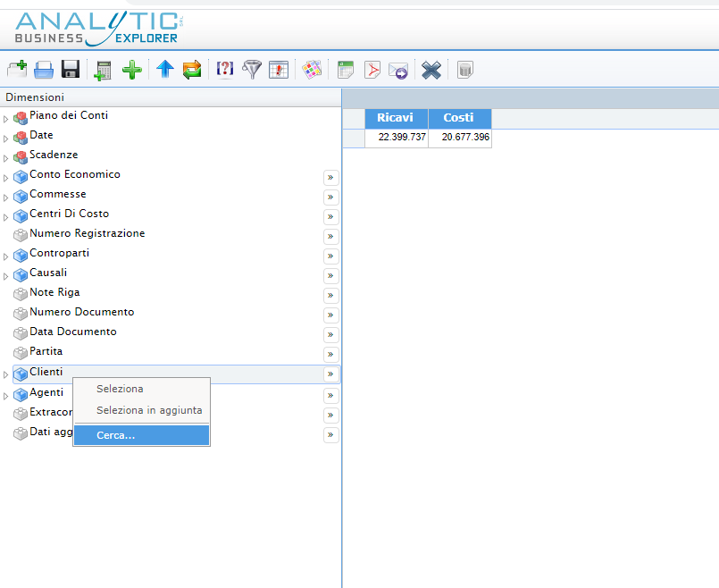Click the save floppy disk icon
This screenshot has width=719, height=588.
(71, 70)
